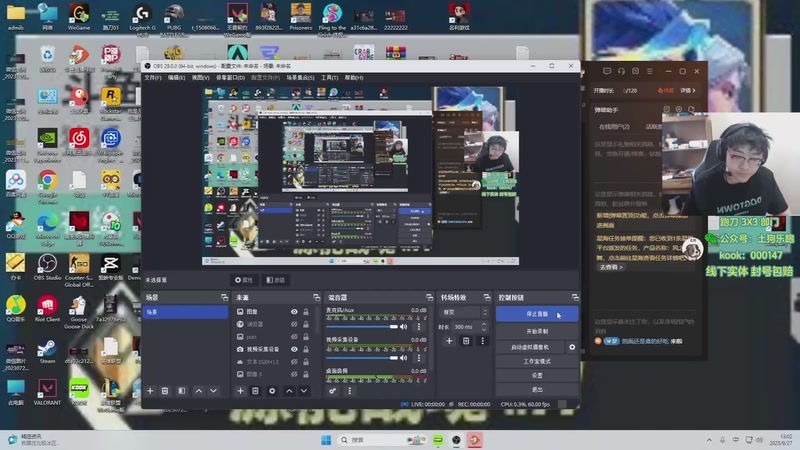Pop out the 混音器 dock panel icon
Image resolution: width=800 pixels, height=450 pixels.
pos(429,297)
